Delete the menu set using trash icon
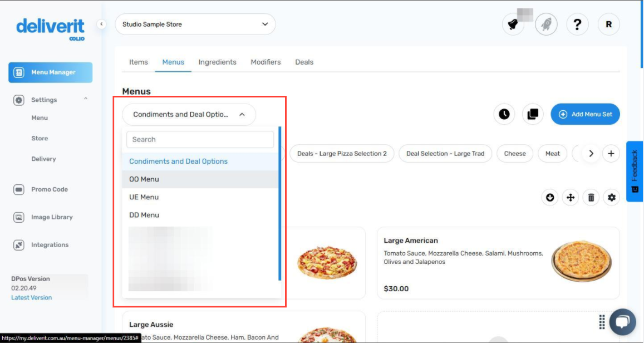The width and height of the screenshot is (644, 343). (591, 197)
